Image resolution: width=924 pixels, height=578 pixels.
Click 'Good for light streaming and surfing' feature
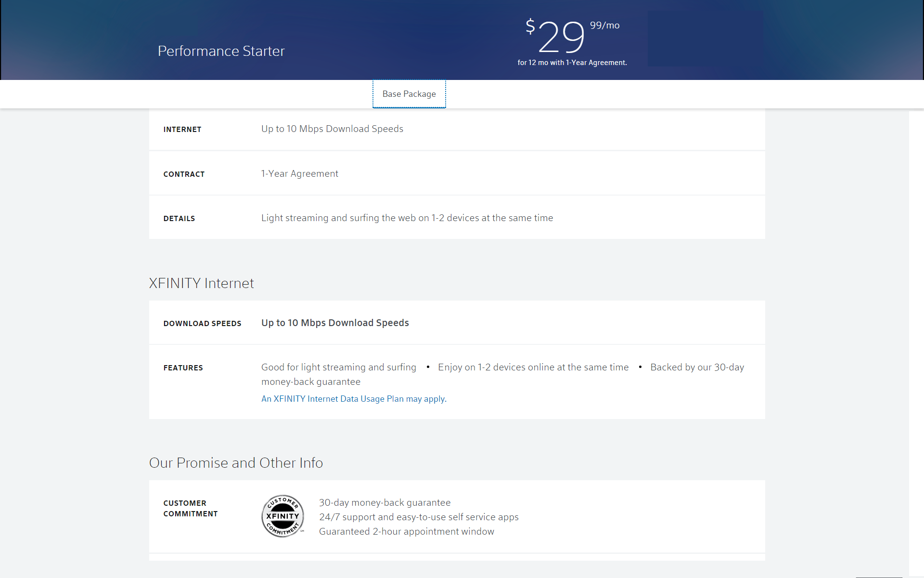coord(339,368)
